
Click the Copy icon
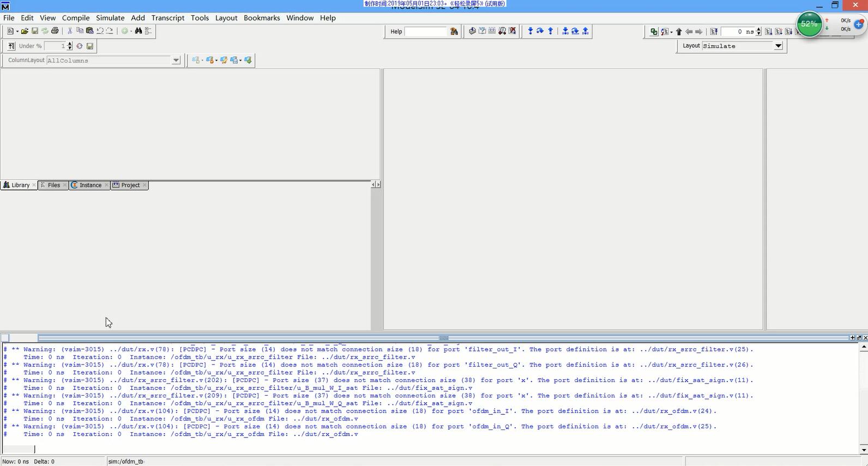(x=80, y=31)
